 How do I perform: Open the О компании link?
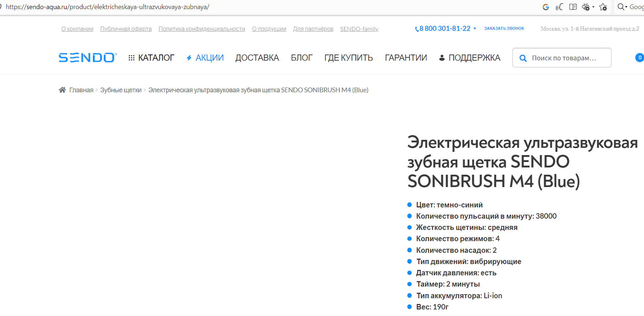77,29
